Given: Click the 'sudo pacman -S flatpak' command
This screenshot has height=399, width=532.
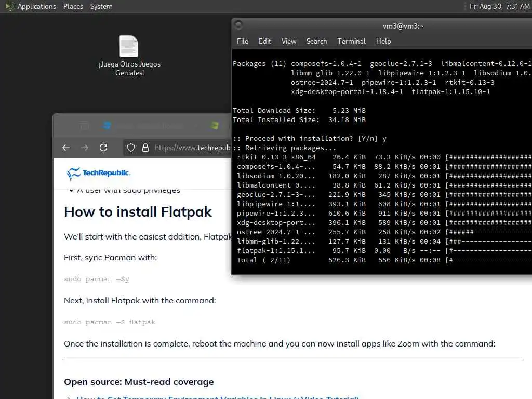Looking at the screenshot, I should point(110,322).
